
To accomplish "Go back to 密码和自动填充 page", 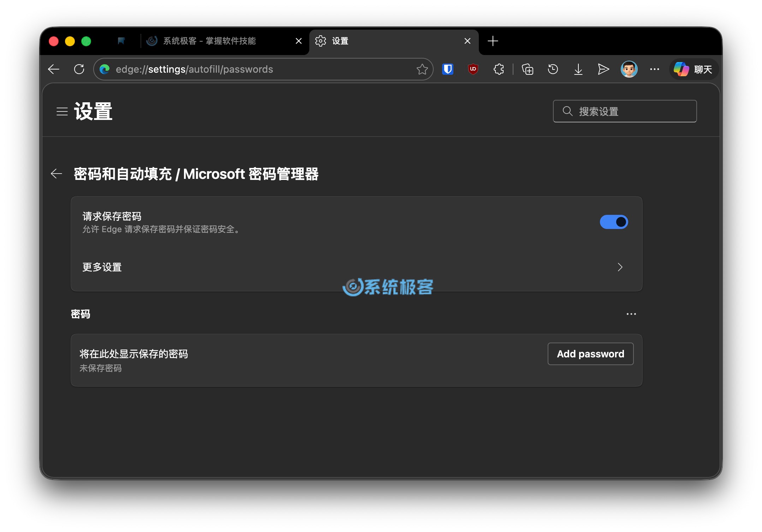I will (x=56, y=174).
